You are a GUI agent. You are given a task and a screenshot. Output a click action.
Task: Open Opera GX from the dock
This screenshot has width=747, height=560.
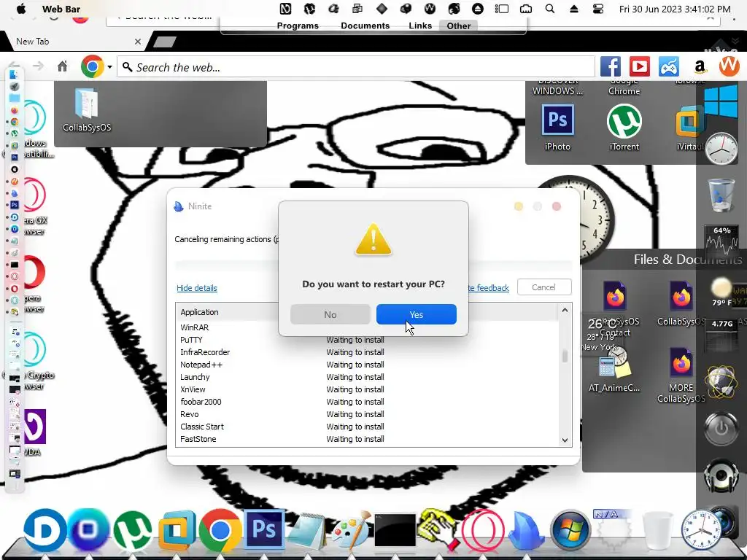pyautogui.click(x=483, y=531)
